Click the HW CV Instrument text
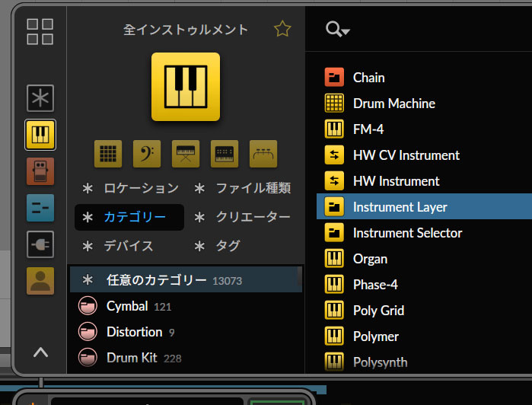This screenshot has width=532, height=405. 406,155
